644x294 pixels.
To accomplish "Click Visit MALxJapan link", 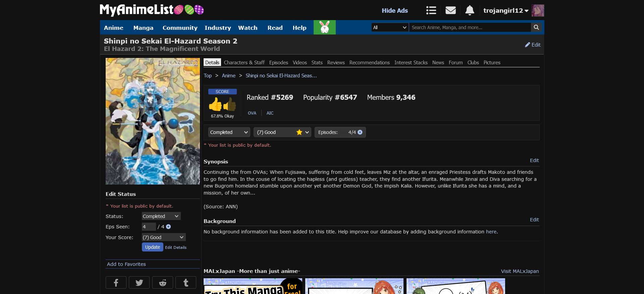I will pyautogui.click(x=520, y=271).
